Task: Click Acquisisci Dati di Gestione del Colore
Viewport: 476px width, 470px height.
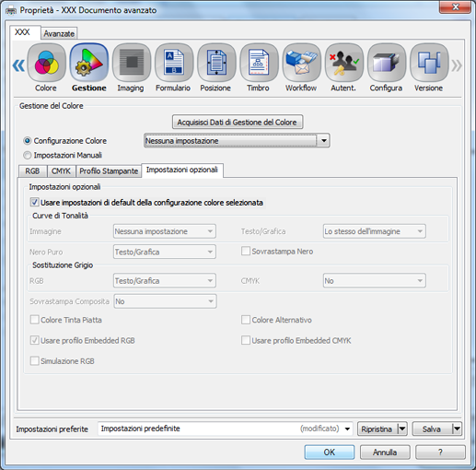Action: pos(238,123)
